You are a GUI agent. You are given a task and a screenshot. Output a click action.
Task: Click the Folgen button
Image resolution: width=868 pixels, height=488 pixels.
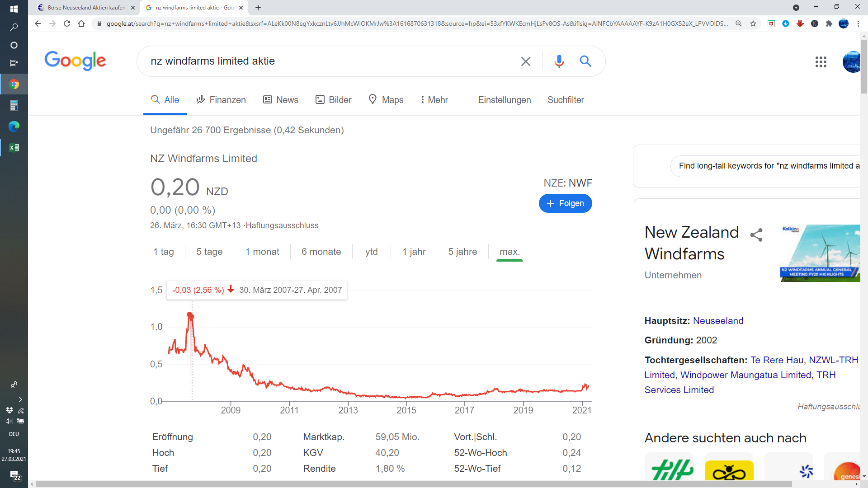point(565,203)
